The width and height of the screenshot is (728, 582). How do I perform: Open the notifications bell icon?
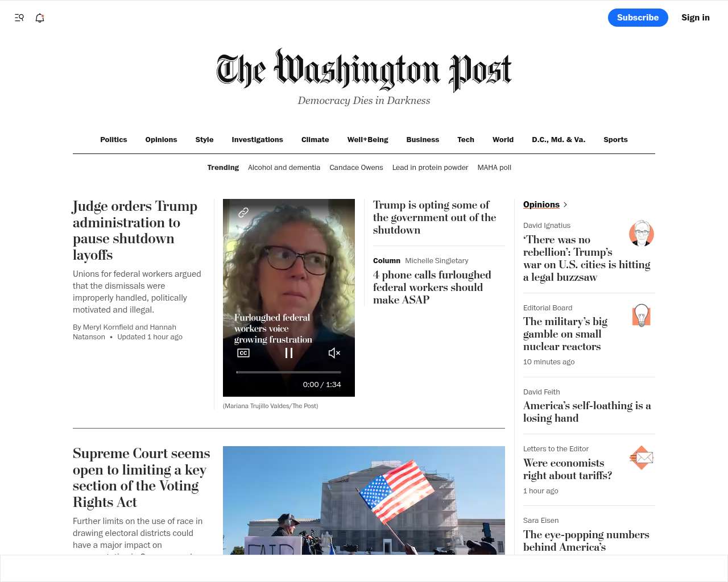pos(40,18)
